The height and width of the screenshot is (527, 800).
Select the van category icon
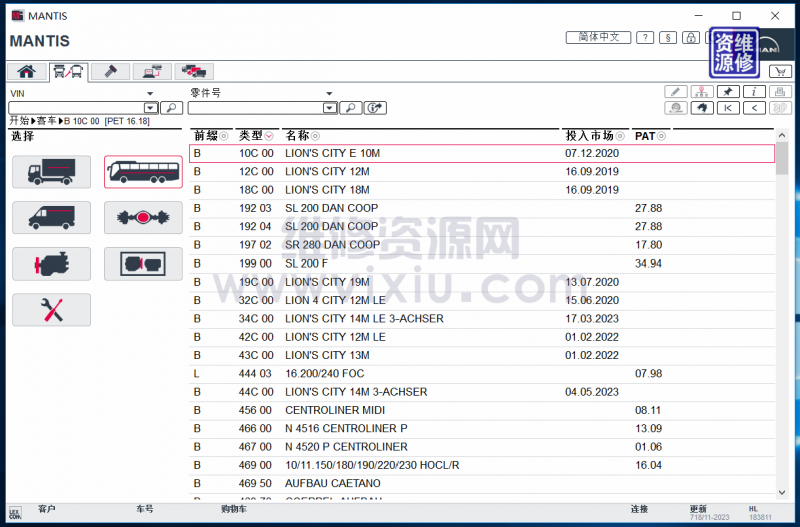[52, 218]
